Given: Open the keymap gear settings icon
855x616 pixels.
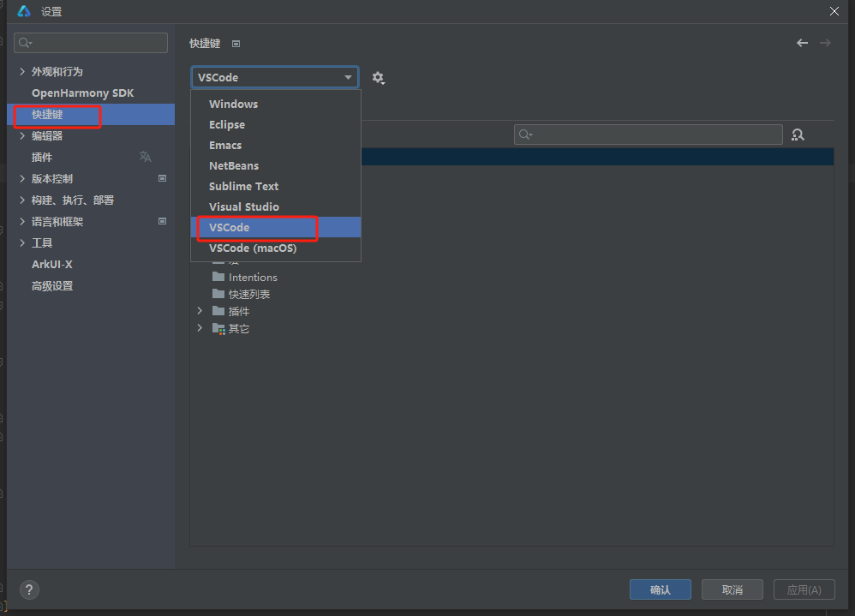Looking at the screenshot, I should click(378, 78).
